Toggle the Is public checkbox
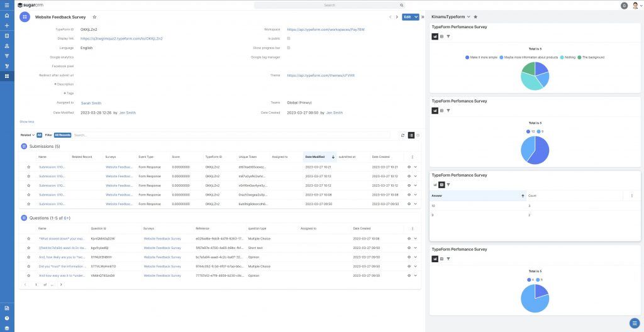Image resolution: width=644 pixels, height=332 pixels. coord(289,38)
